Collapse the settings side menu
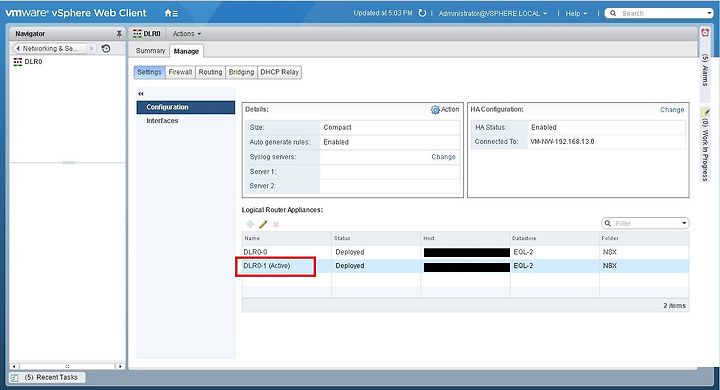Screen dimensions: 720x390 (141, 94)
